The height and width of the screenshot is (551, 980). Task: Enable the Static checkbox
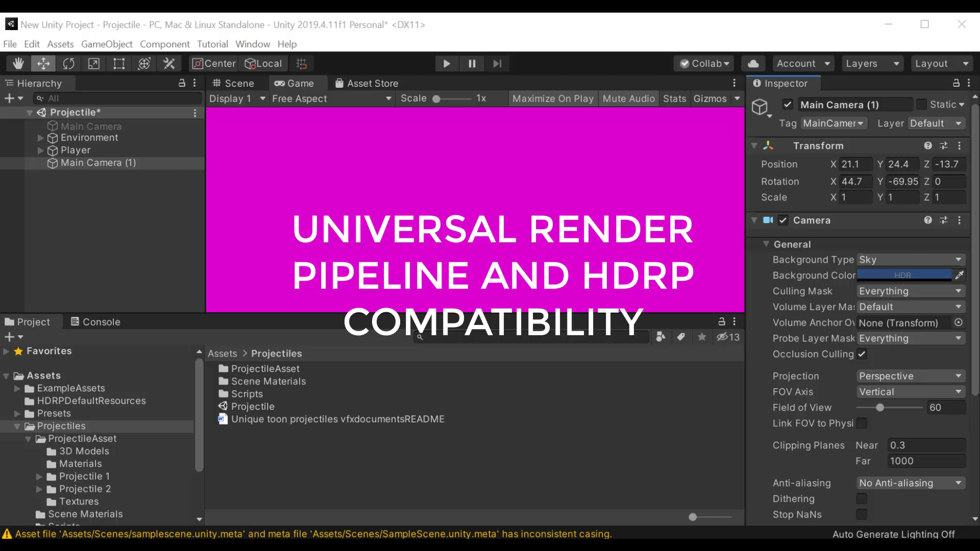click(x=921, y=105)
